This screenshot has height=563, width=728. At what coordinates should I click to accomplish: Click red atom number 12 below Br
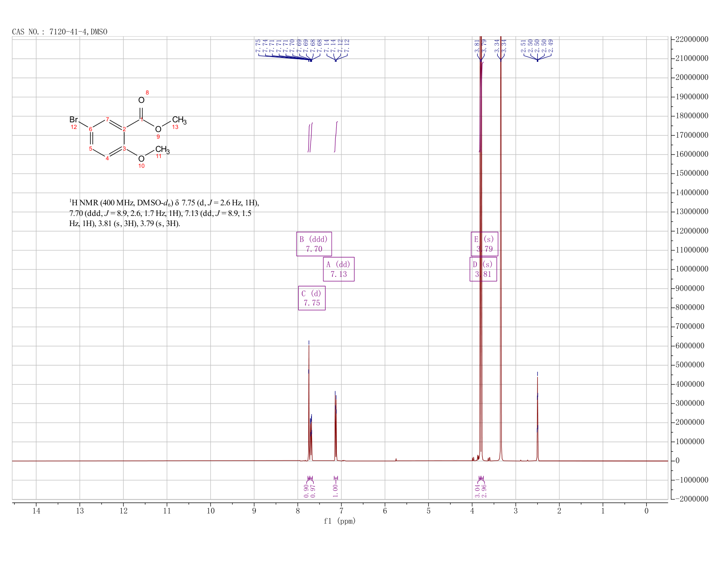point(74,127)
